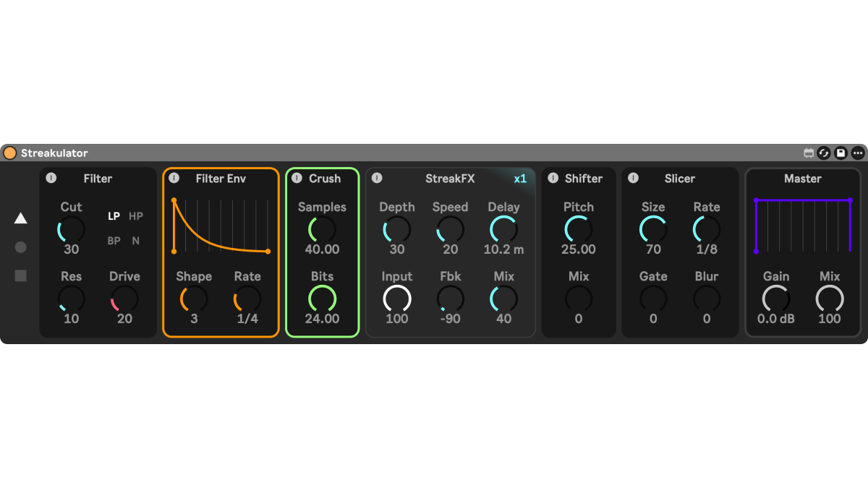Image resolution: width=868 pixels, height=488 pixels.
Task: Click the save preset floppy disk icon
Action: pos(841,153)
